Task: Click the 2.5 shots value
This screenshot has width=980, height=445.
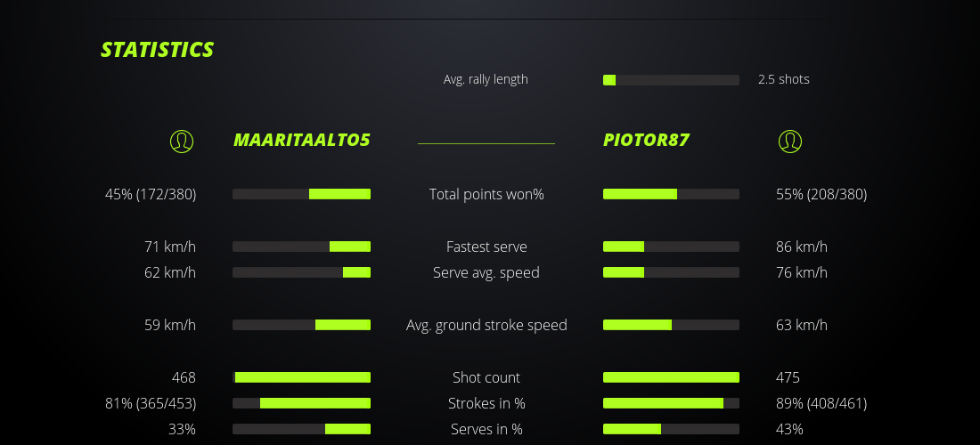Action: tap(783, 79)
